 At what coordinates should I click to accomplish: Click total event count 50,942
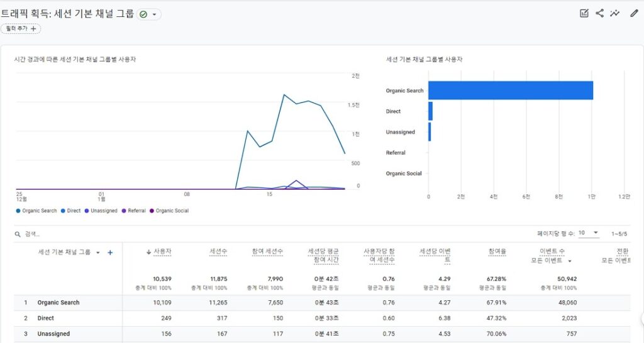coord(567,279)
